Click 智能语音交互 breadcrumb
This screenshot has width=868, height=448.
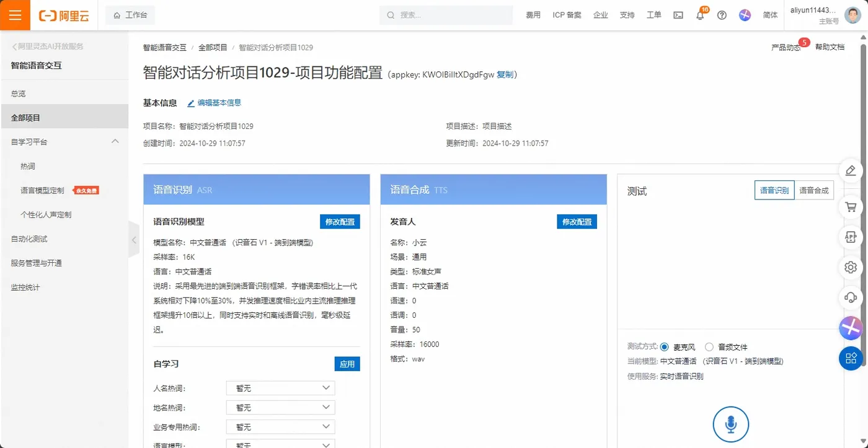164,47
